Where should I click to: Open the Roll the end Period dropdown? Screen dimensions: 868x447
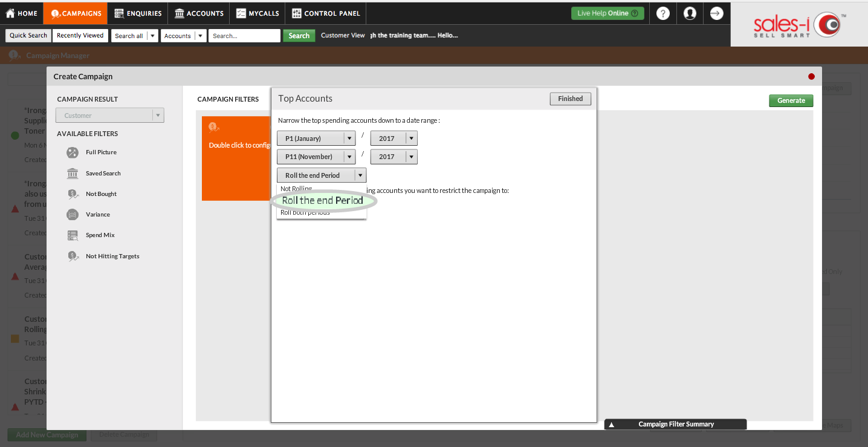point(322,175)
